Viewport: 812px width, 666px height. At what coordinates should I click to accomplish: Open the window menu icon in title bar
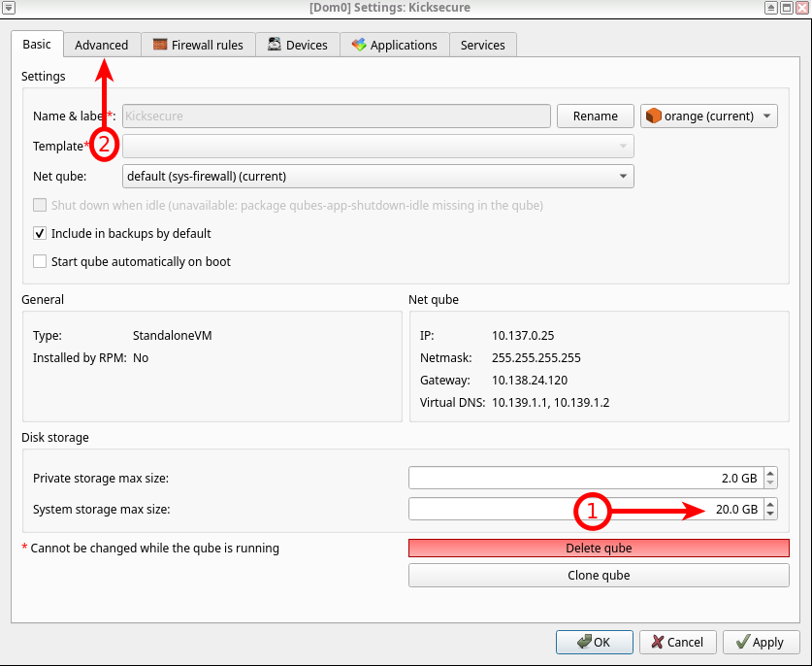(9, 8)
